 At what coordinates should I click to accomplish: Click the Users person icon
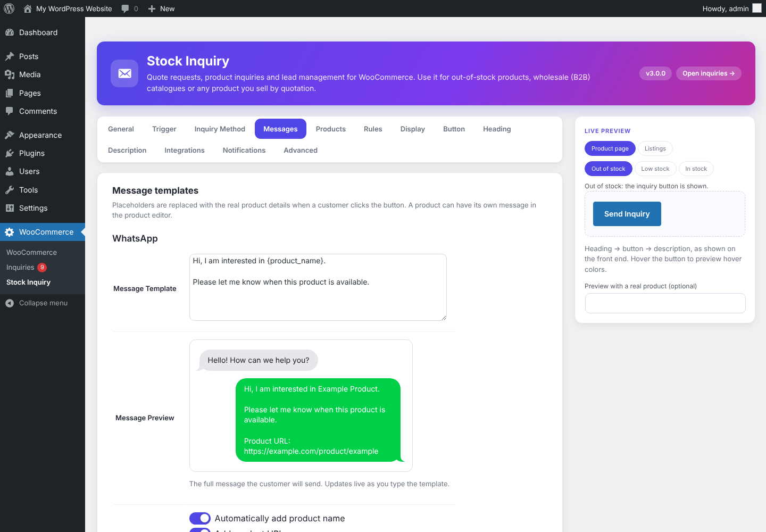point(10,171)
